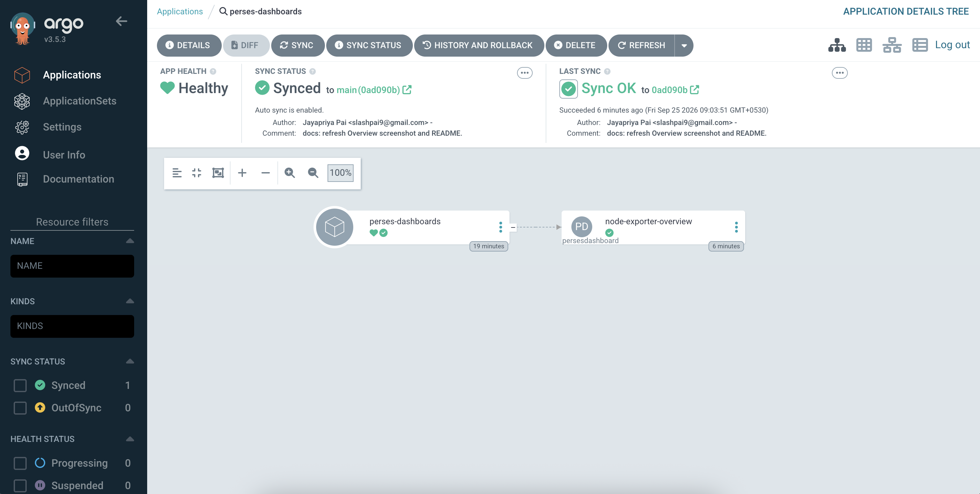Screen dimensions: 980x494
Task: Open kebab menu on perses-dashboards node
Action: tap(501, 227)
